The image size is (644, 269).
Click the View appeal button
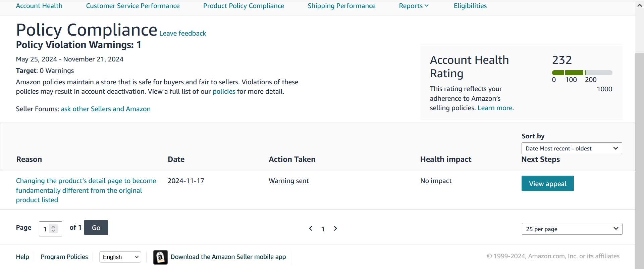tap(548, 183)
